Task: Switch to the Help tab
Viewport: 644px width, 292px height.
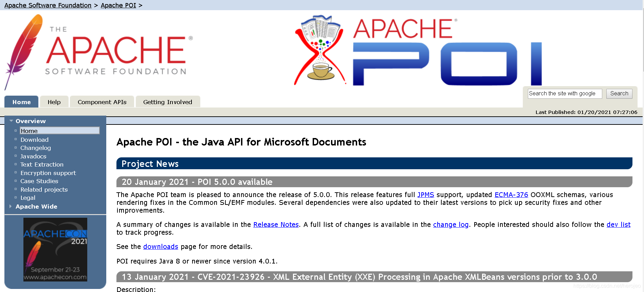Action: click(54, 102)
